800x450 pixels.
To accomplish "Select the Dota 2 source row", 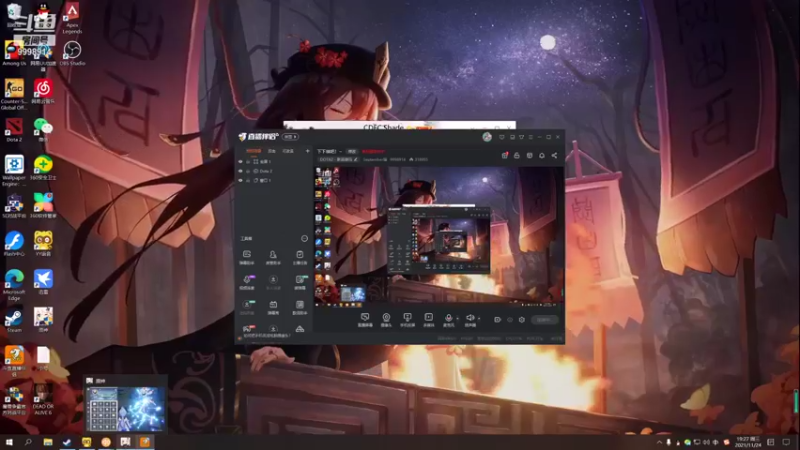I will [273, 171].
